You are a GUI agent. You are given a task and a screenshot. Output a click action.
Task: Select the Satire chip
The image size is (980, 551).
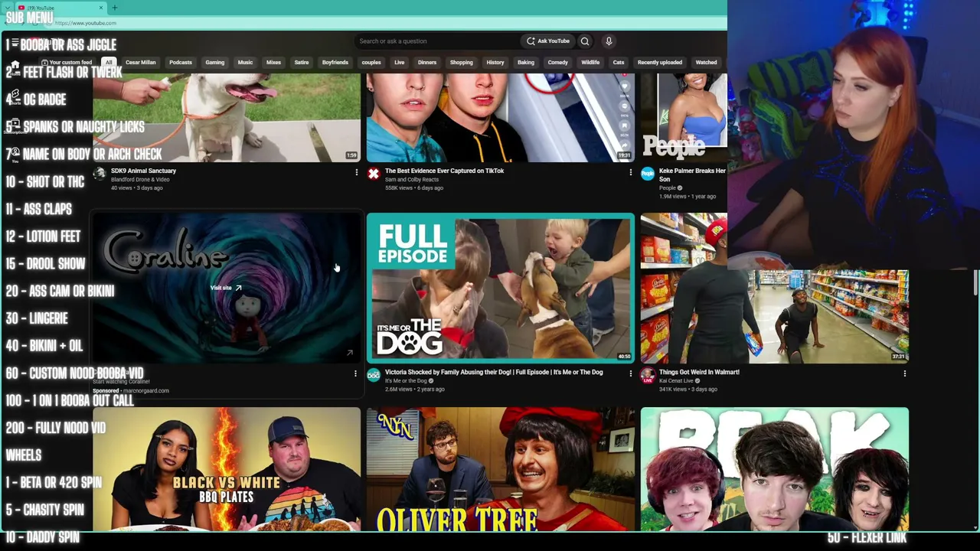tap(302, 63)
